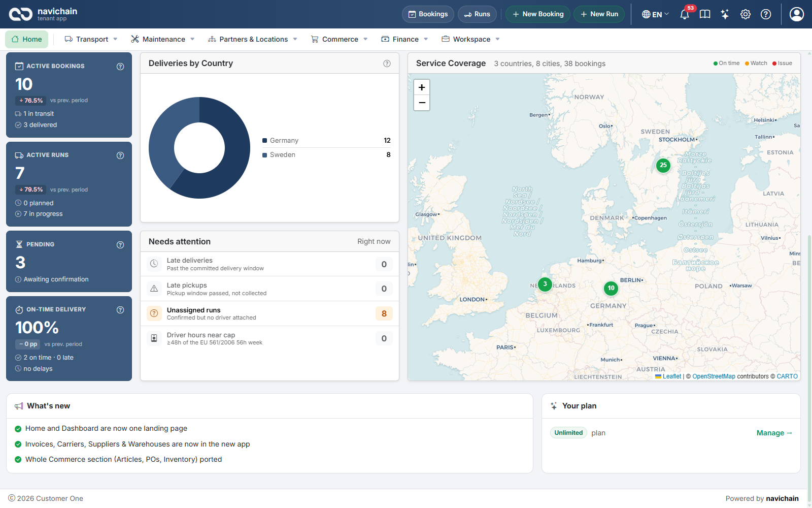Click the 76.5% change badge

coord(31,101)
